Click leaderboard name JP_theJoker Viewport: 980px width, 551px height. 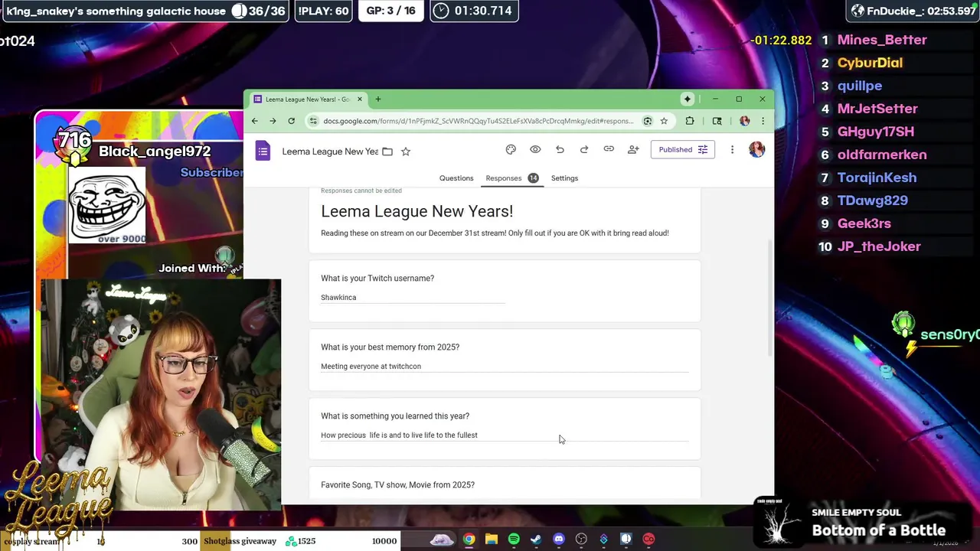[879, 246]
